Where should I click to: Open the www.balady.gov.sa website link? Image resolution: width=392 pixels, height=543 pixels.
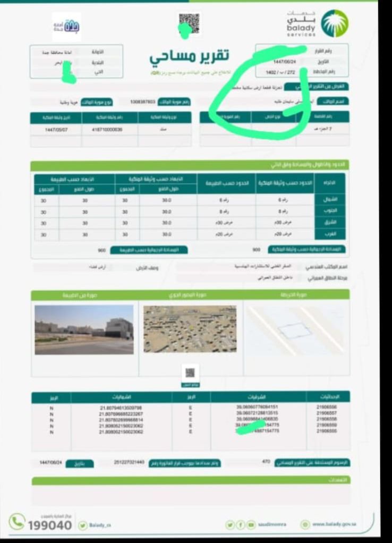334,524
